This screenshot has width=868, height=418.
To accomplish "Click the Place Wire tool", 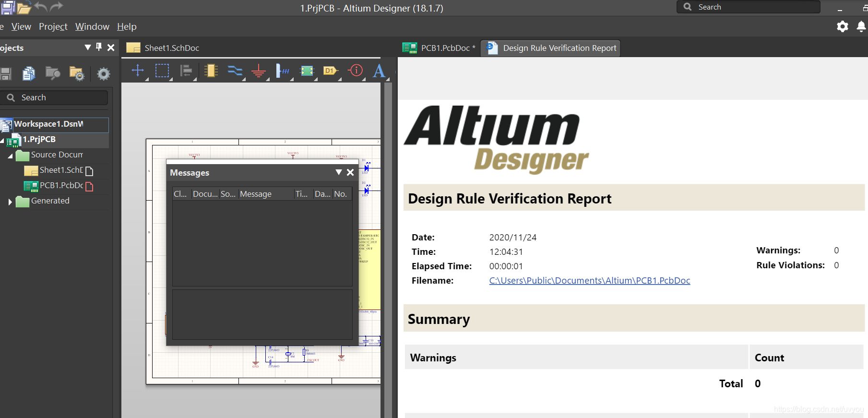I will pos(235,71).
